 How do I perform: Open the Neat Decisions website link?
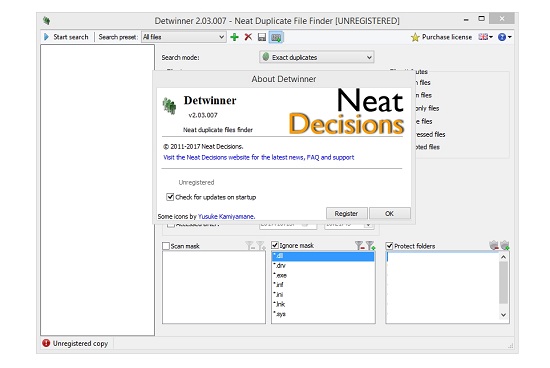(259, 158)
